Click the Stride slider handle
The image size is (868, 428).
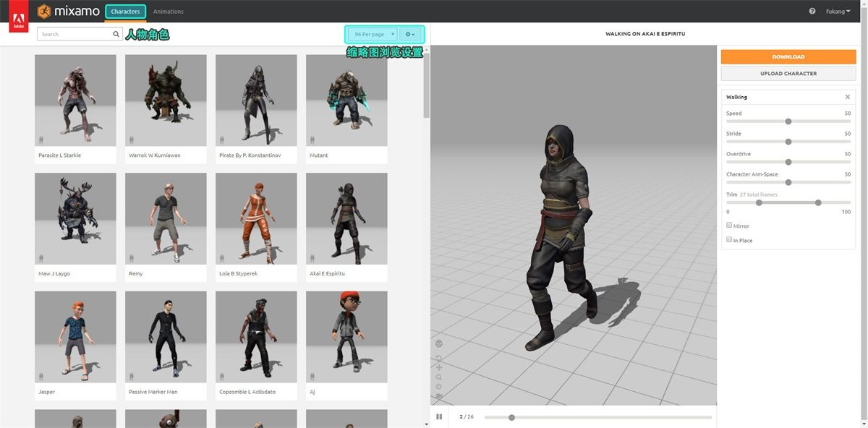click(788, 142)
